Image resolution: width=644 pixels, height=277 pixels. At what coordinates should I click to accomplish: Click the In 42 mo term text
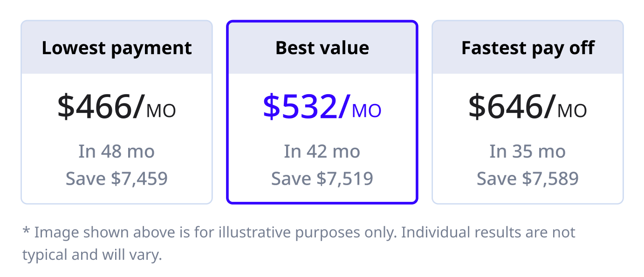click(x=322, y=152)
